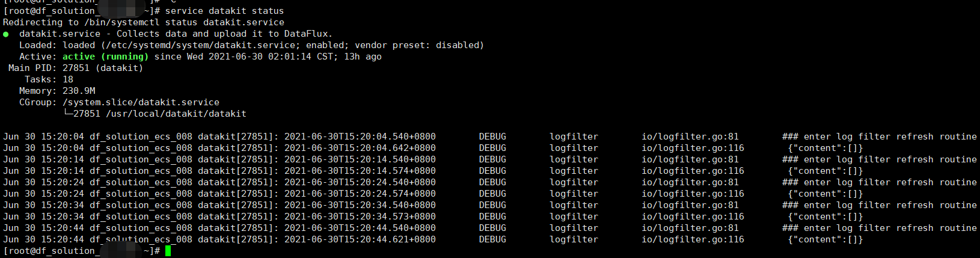Click the green 'active (running)' status text
The image size is (980, 258).
pyautogui.click(x=105, y=57)
